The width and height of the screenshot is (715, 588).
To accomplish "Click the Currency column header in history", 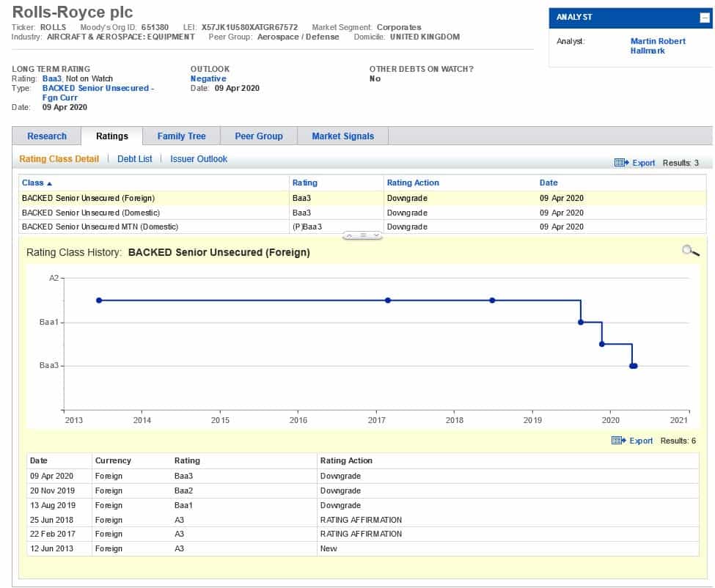I will 113,460.
